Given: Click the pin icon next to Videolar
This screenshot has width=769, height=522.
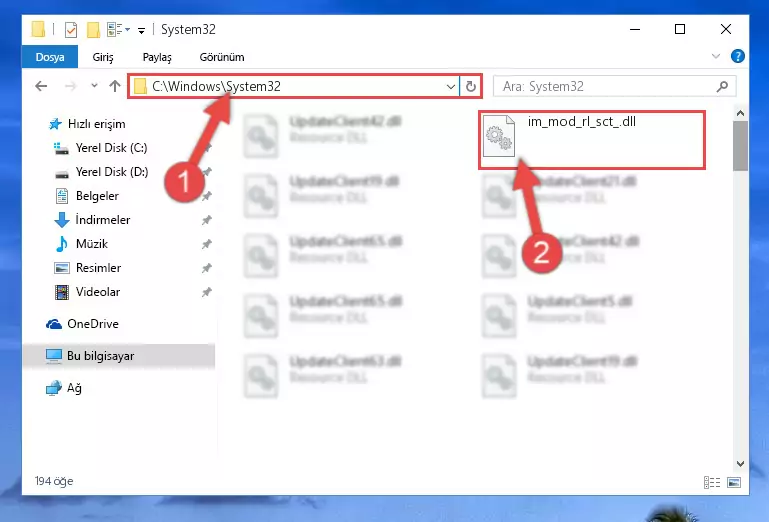Looking at the screenshot, I should (206, 292).
